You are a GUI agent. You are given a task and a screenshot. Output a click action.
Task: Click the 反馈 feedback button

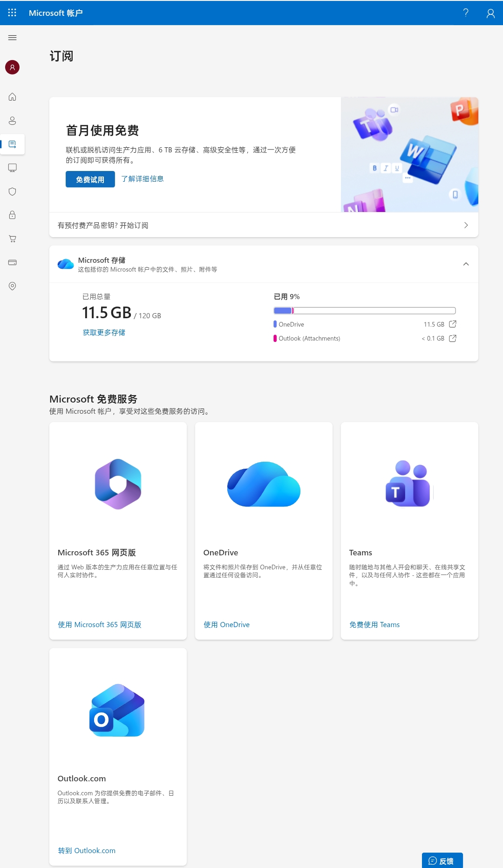click(x=442, y=861)
